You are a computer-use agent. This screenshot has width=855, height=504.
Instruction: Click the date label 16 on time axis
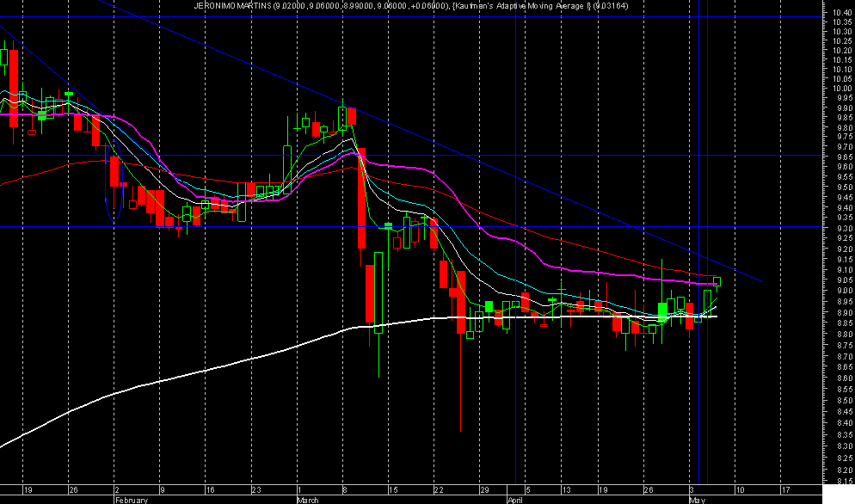point(210,490)
